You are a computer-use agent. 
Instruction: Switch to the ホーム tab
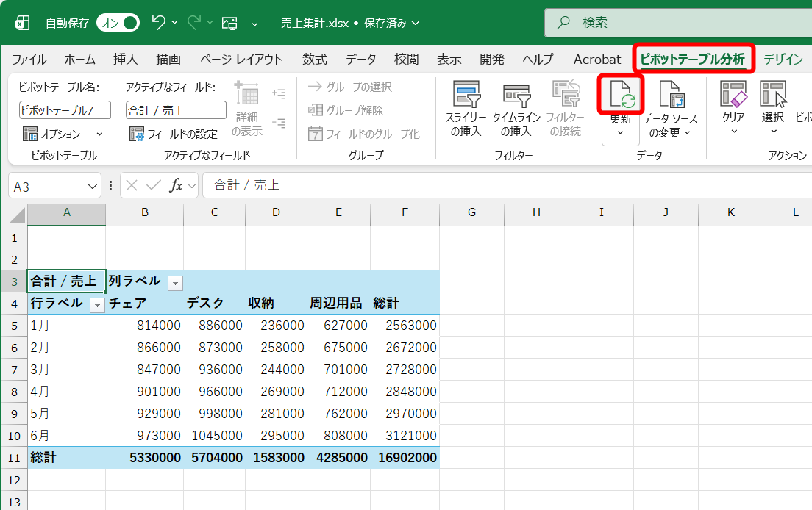(x=79, y=60)
